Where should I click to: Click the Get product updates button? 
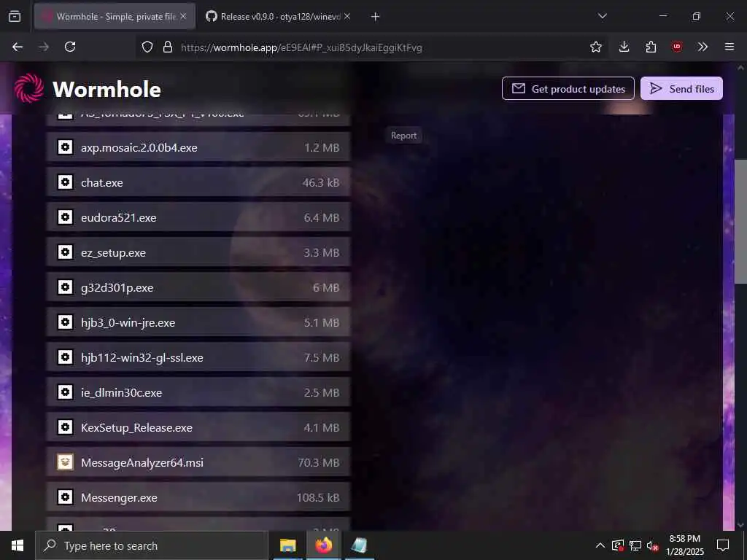click(568, 88)
